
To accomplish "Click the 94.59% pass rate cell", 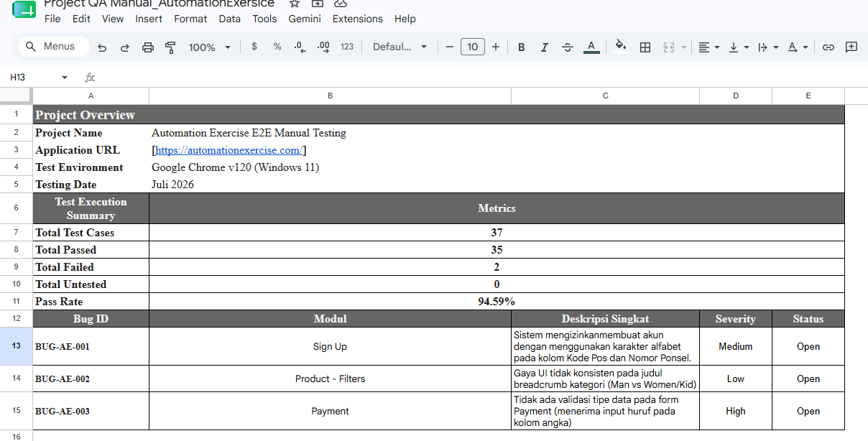I will tap(497, 302).
